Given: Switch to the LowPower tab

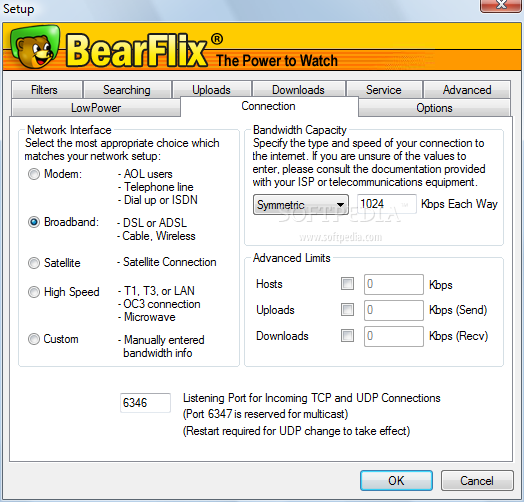Looking at the screenshot, I should click(96, 108).
